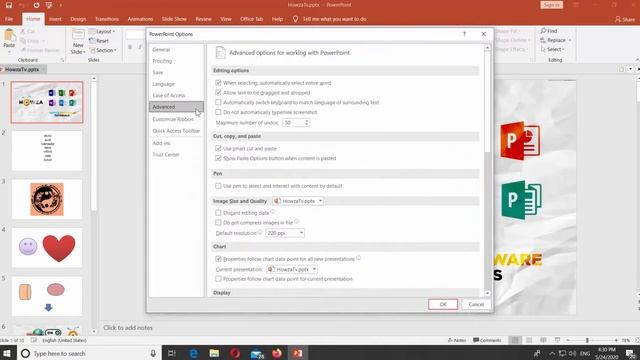
Task: Launch Microsoft Edge from taskbar
Action: 193,353
